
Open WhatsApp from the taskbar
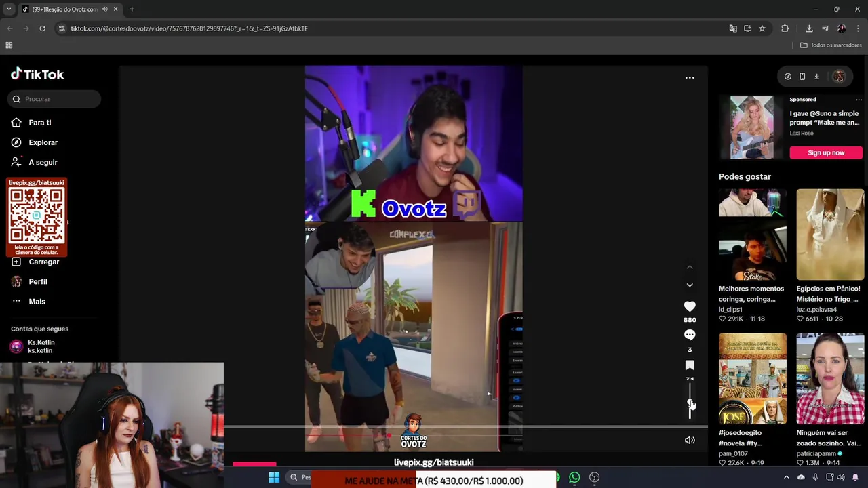pyautogui.click(x=574, y=478)
